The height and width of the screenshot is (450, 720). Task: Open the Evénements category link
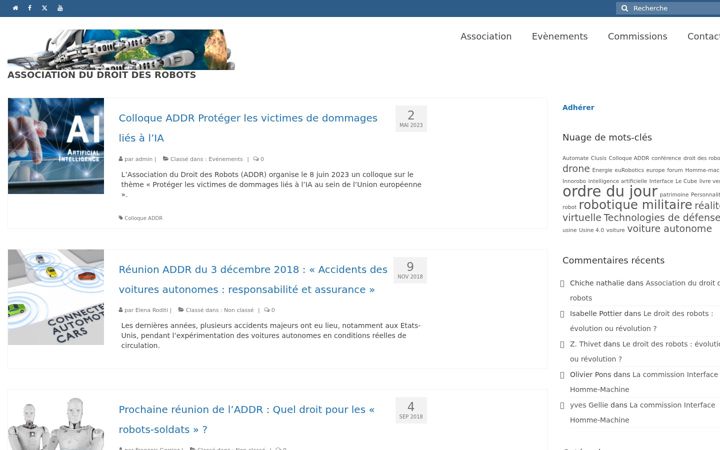pos(225,159)
